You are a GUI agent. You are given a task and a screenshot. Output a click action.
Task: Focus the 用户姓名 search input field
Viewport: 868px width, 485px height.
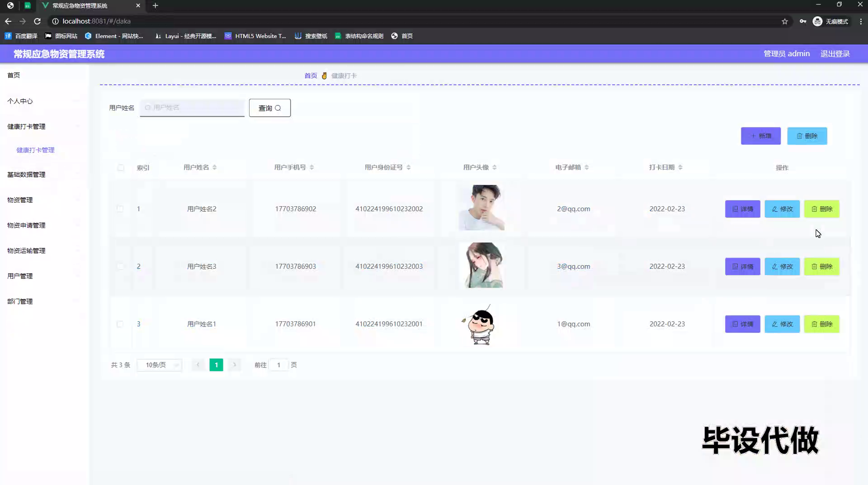192,108
